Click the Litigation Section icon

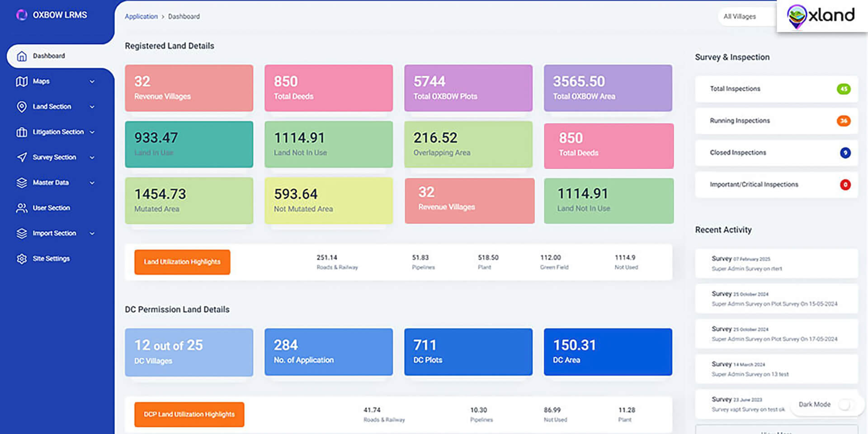click(22, 132)
